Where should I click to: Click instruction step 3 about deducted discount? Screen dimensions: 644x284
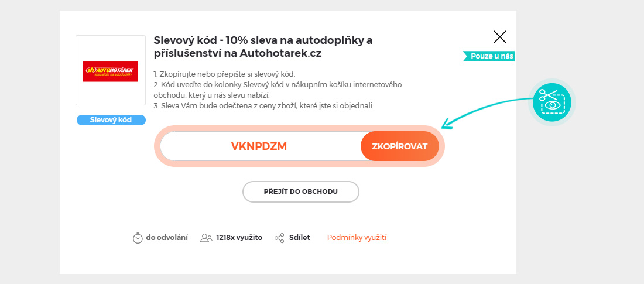263,106
